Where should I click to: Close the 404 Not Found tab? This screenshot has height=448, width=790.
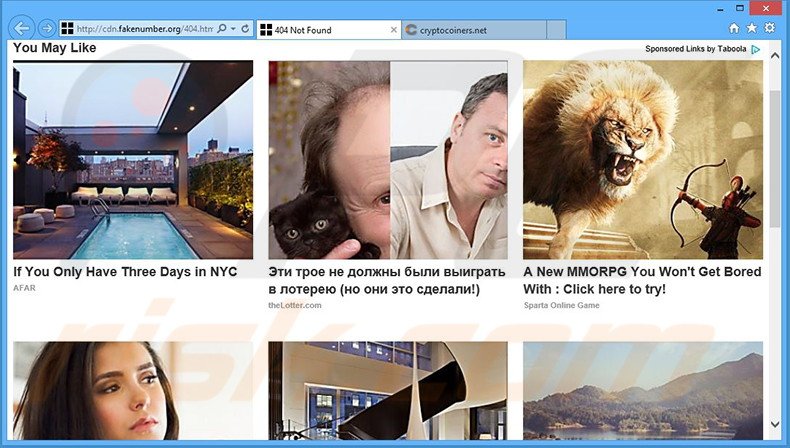(x=393, y=30)
